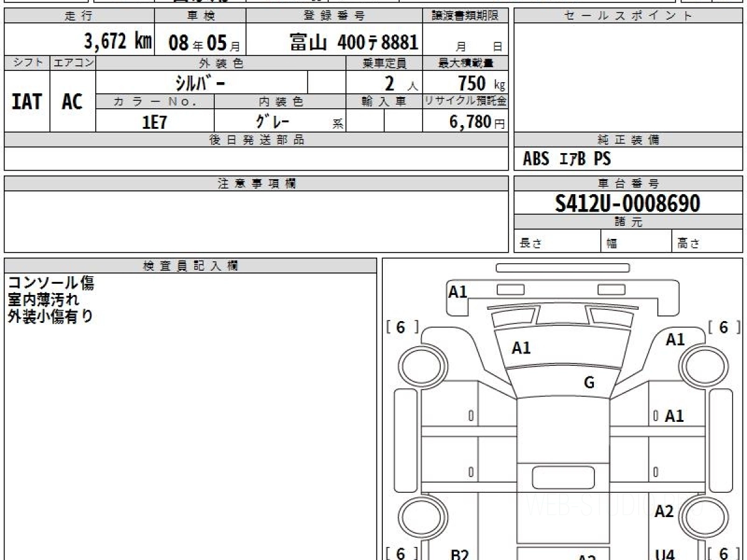Click the 幅 dimension cell

(637, 241)
